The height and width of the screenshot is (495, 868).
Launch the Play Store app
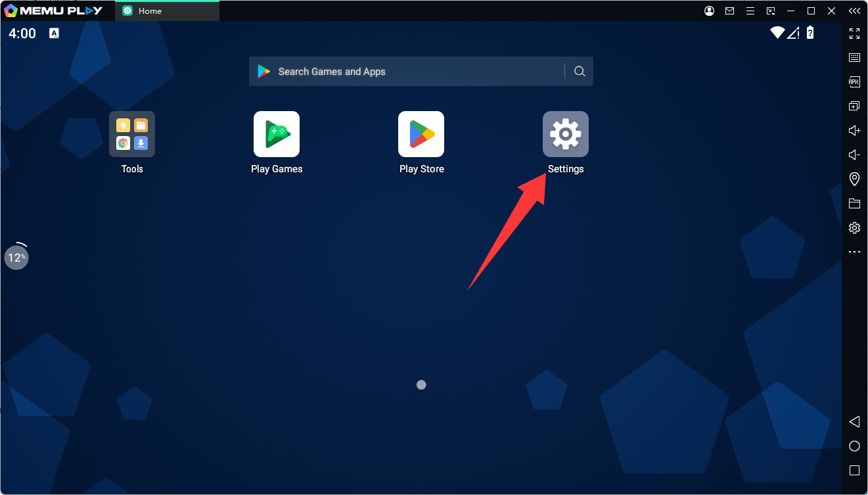click(x=421, y=134)
